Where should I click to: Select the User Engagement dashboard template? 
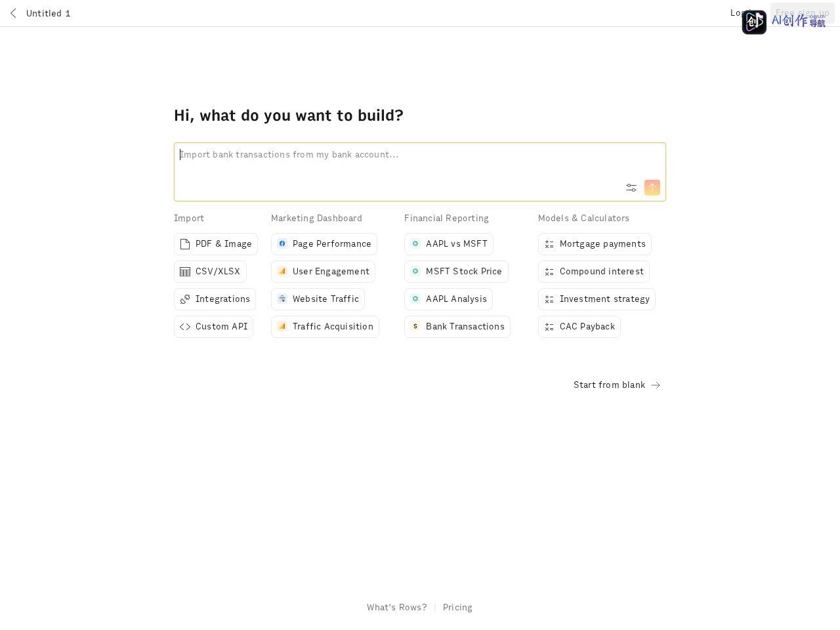[x=323, y=272]
